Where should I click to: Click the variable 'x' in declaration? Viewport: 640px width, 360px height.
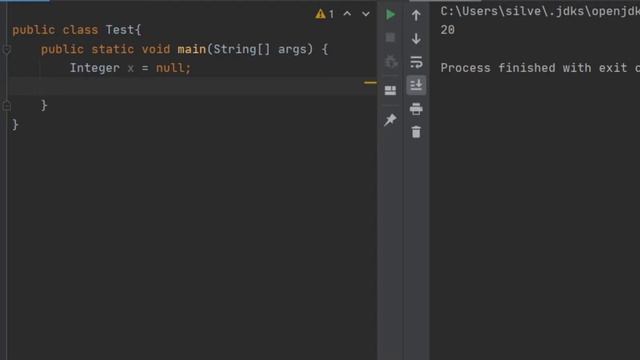tap(131, 68)
